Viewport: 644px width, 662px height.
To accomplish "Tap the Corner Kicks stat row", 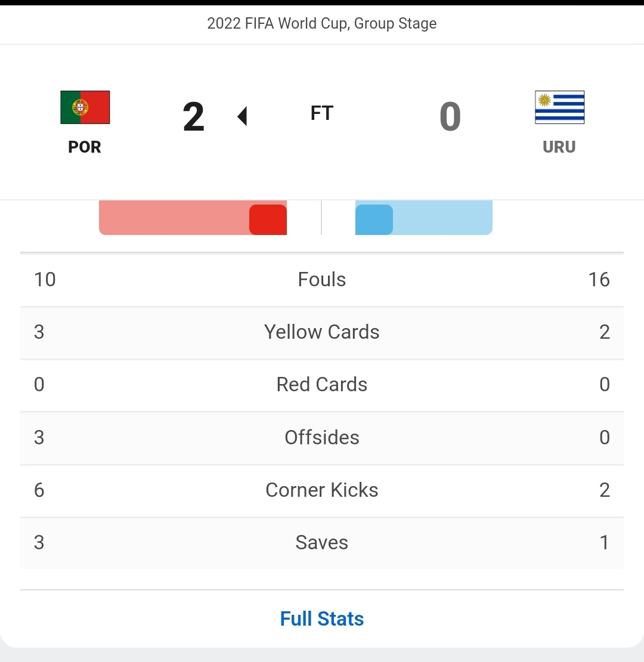I will pos(322,490).
